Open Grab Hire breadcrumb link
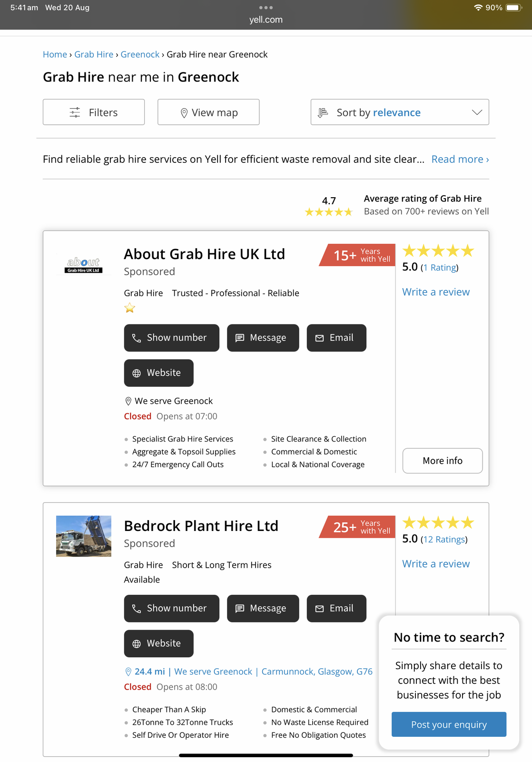This screenshot has height=762, width=532. tap(94, 54)
